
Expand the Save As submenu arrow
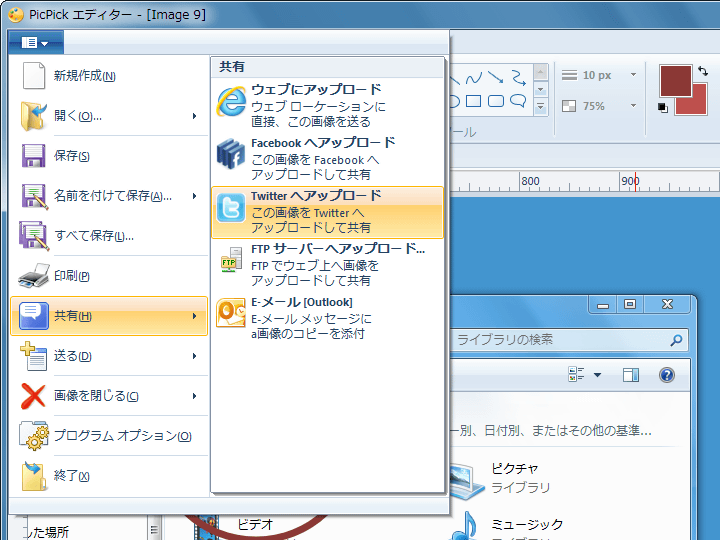[195, 196]
